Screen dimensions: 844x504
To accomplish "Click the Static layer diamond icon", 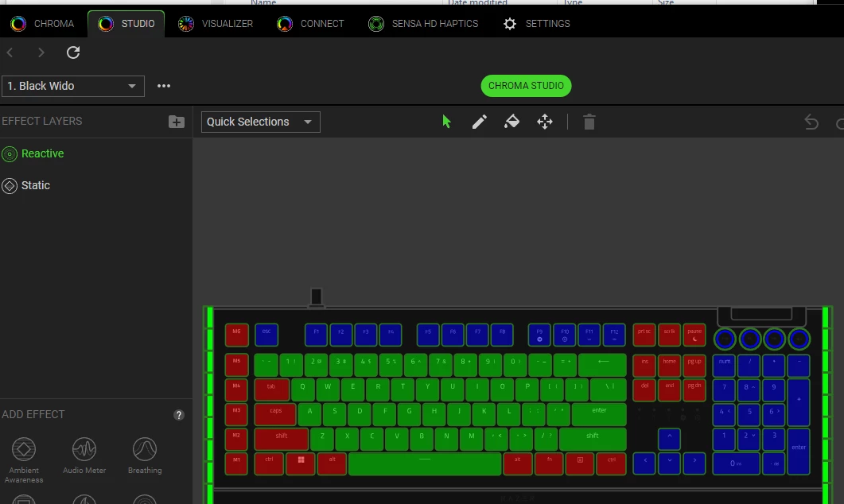I will [10, 186].
